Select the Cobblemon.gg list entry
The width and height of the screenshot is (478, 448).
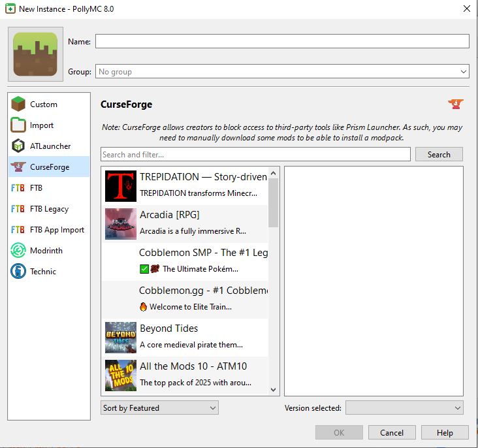click(x=185, y=300)
